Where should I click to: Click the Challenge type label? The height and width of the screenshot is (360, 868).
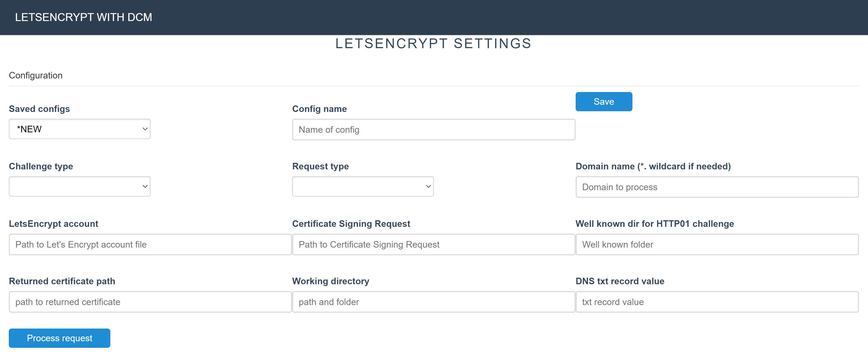pyautogui.click(x=41, y=166)
